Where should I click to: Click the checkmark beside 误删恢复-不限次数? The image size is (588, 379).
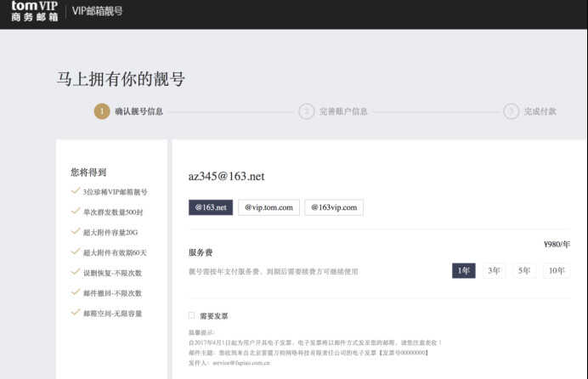pos(76,272)
